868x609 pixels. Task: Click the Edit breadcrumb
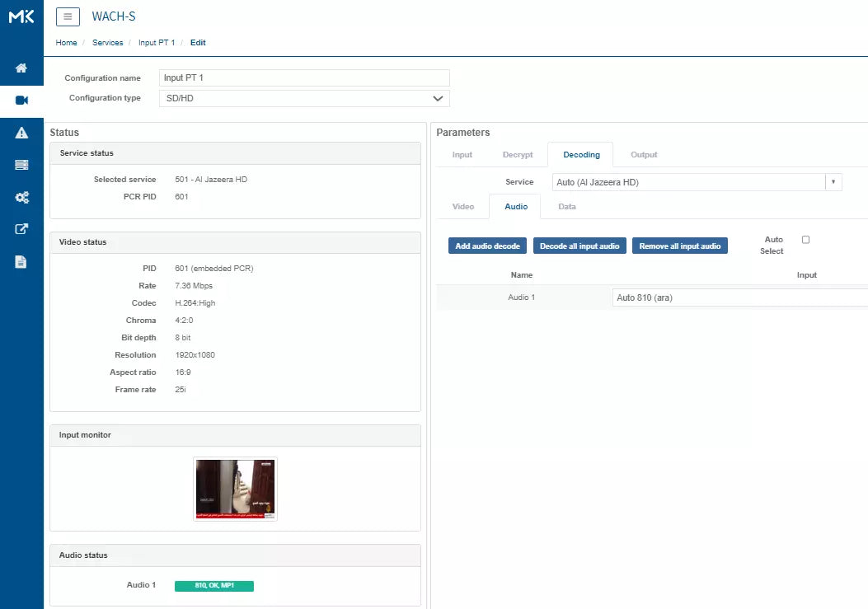[198, 43]
